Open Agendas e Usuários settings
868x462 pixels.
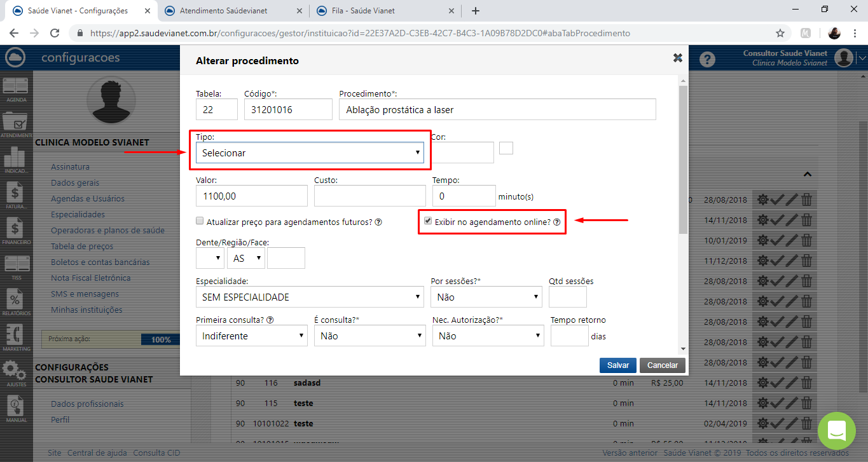click(x=88, y=199)
